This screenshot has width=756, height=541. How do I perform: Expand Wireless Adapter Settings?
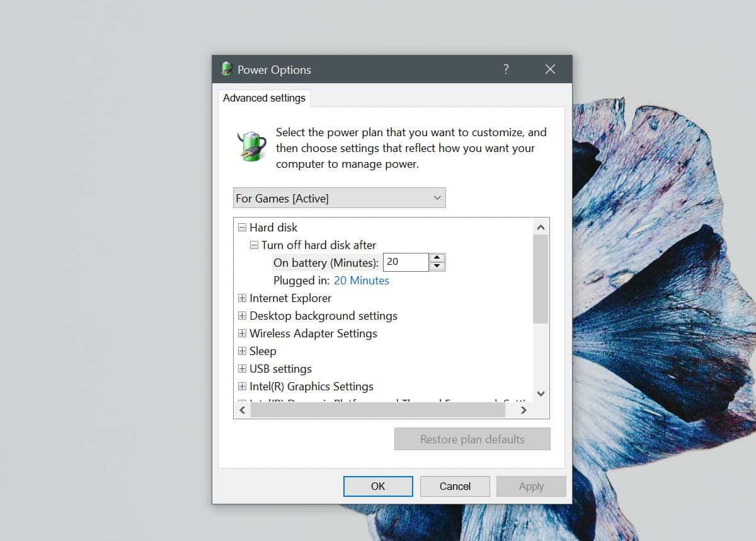(242, 333)
